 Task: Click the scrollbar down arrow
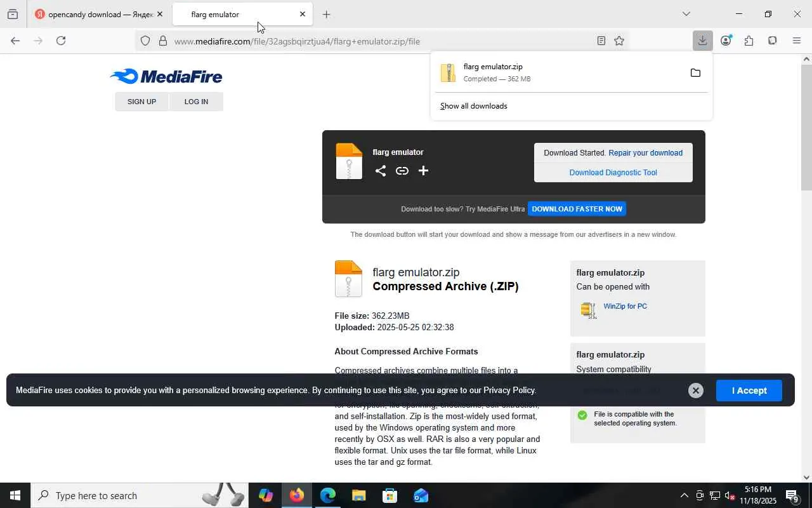pos(806,478)
